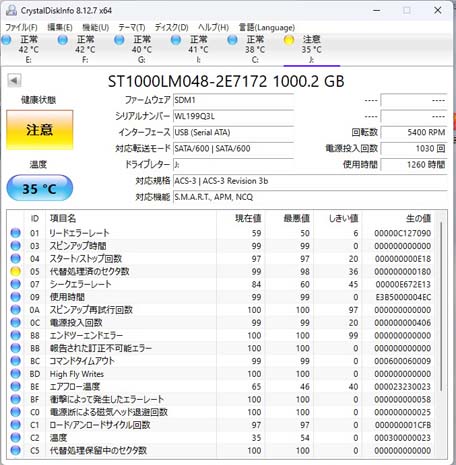Screen dimensions: 456x465
Task: Select the 42 °C E: drive tab
Action: tap(28, 49)
